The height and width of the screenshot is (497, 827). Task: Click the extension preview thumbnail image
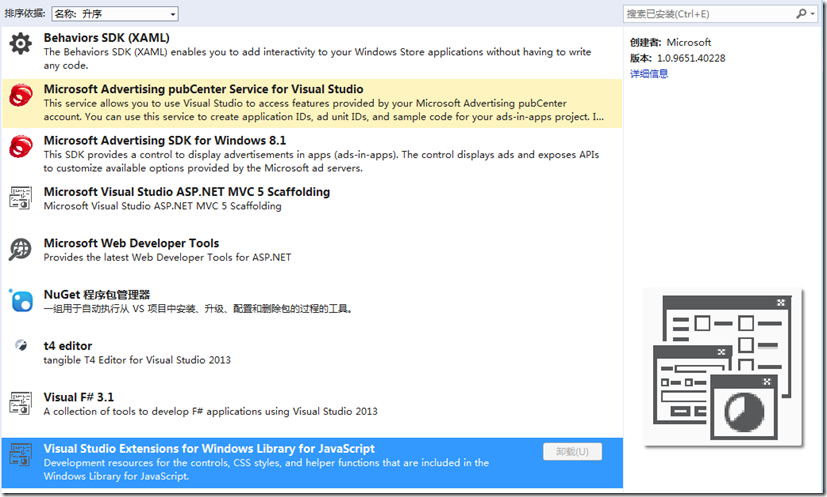pos(723,368)
